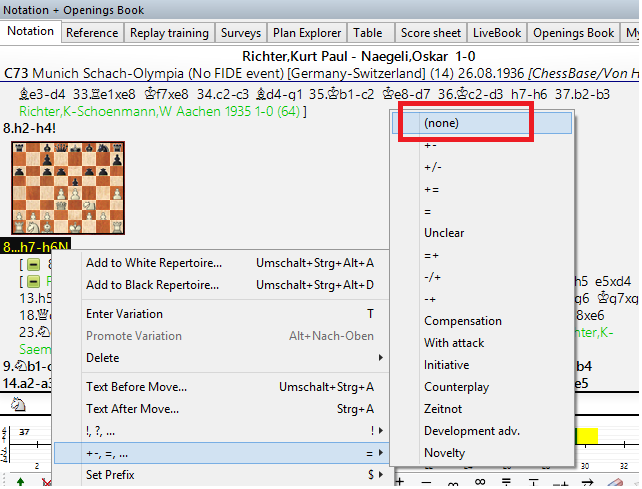Click the chess board diagram thumbnail
The height and width of the screenshot is (489, 642).
(x=45, y=187)
